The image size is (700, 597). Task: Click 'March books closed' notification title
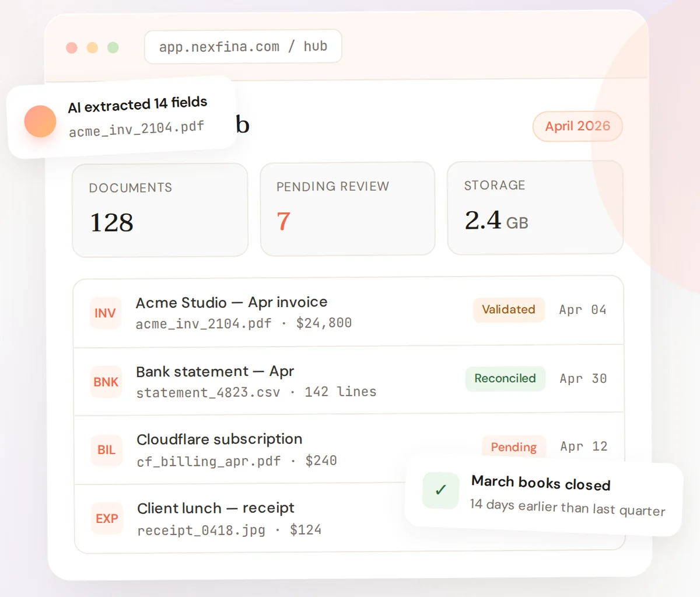pyautogui.click(x=541, y=483)
